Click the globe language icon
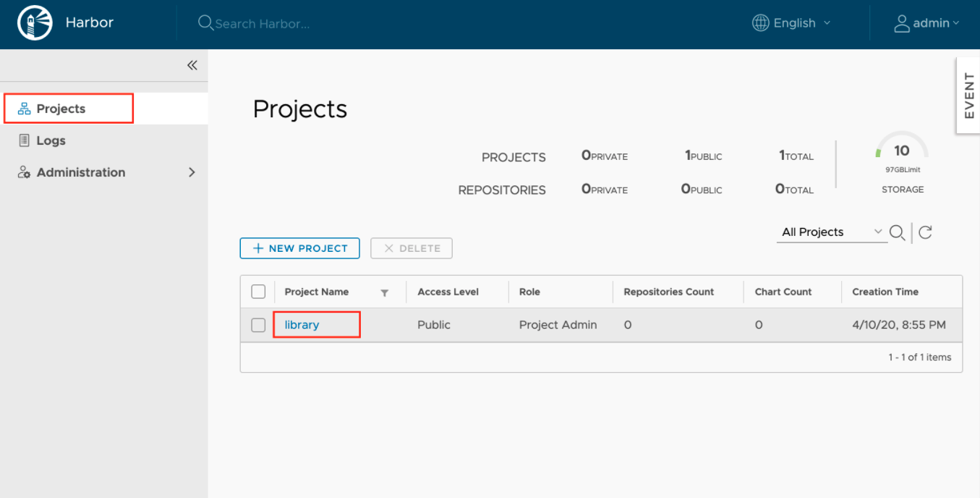 click(x=760, y=23)
